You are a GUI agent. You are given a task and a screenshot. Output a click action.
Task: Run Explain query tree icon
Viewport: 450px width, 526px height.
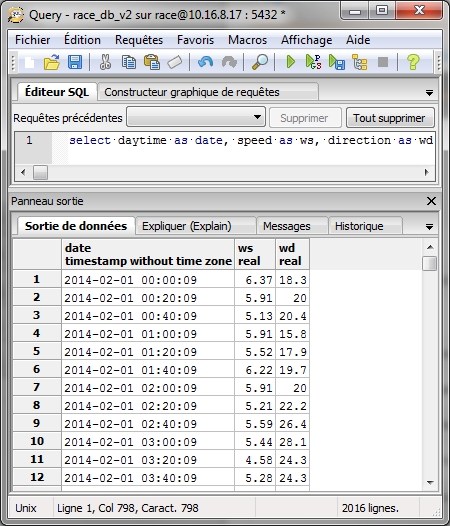(359, 62)
